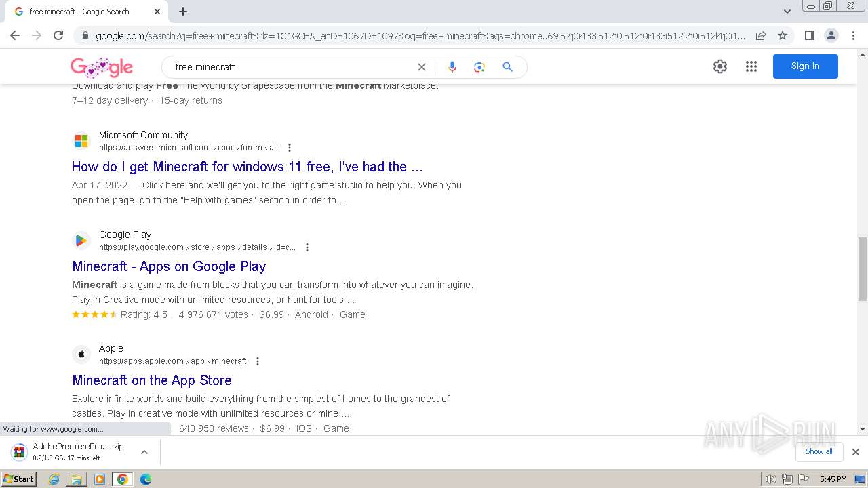
Task: Click the address bar URL
Action: (420, 36)
